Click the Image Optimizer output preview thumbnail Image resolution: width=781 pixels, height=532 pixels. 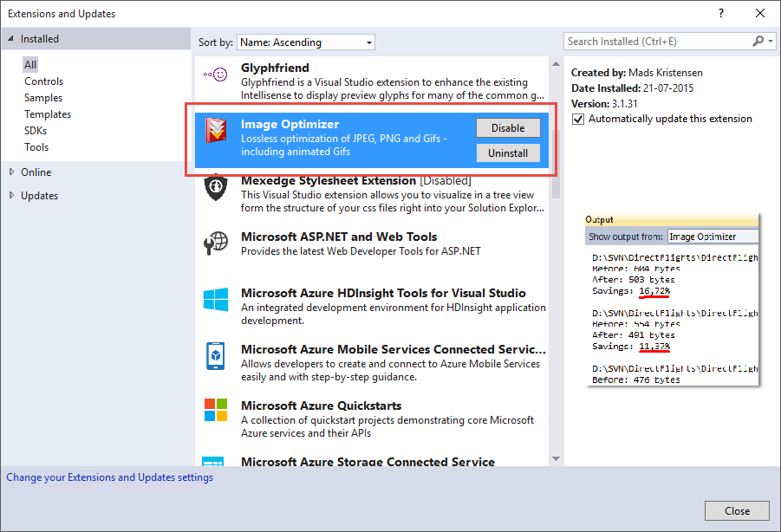point(673,299)
